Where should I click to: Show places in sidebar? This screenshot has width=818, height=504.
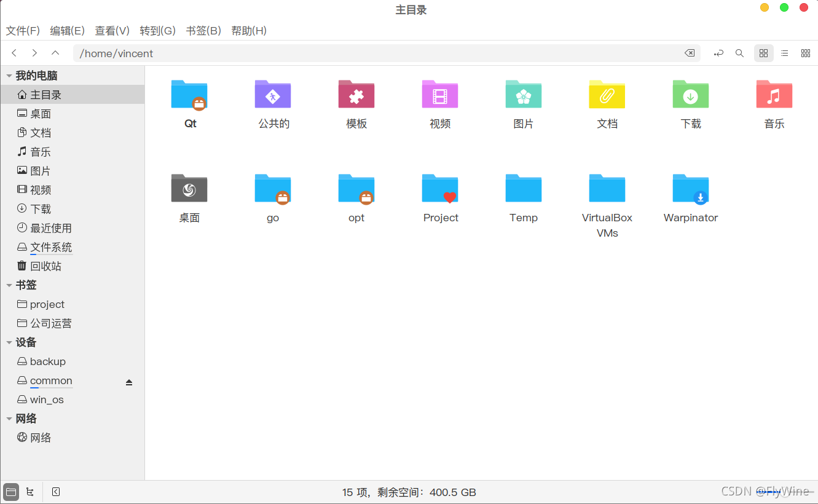(11, 492)
